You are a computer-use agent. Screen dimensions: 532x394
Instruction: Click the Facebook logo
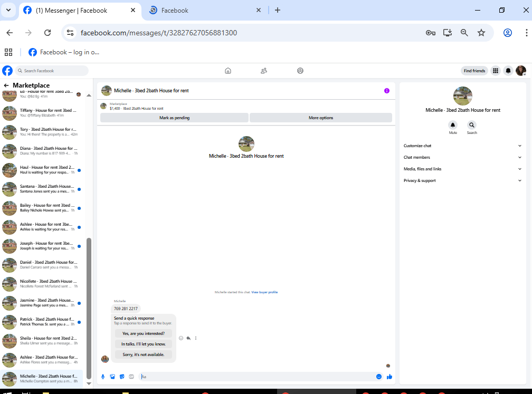pos(7,71)
